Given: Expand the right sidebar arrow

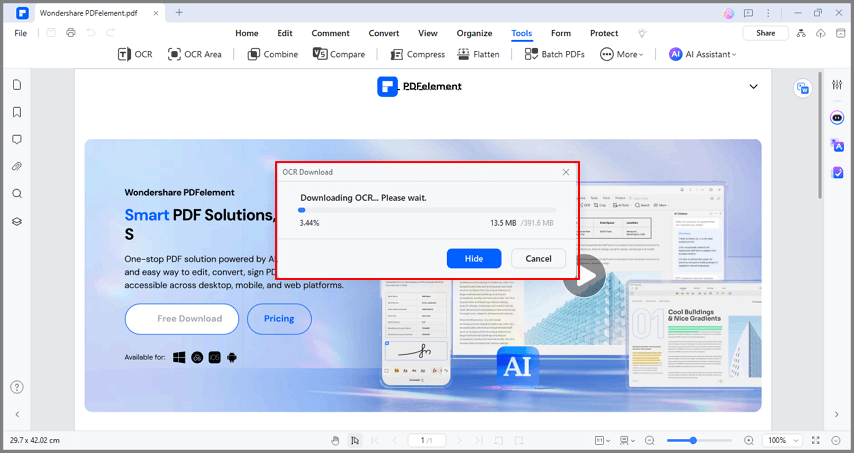Looking at the screenshot, I should point(837,414).
